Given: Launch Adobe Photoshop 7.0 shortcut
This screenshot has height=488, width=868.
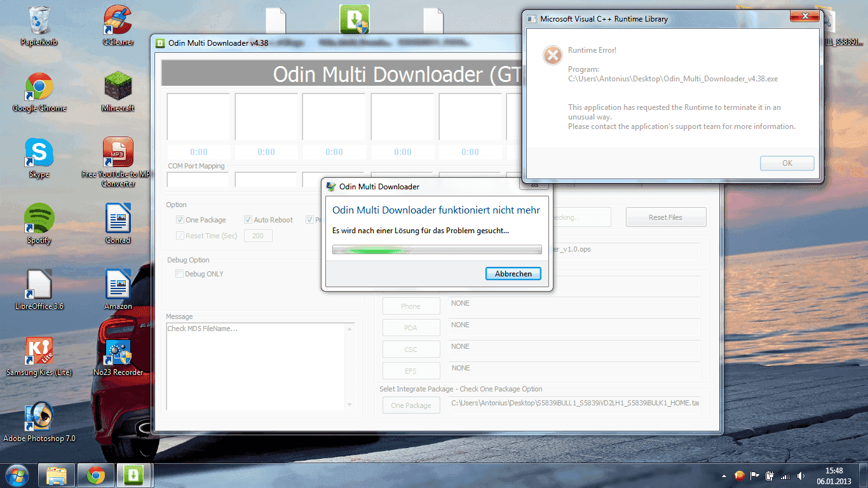Looking at the screenshot, I should 39,423.
